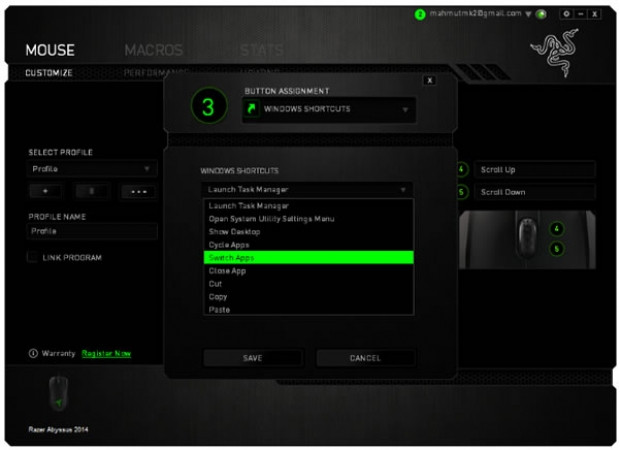The image size is (620, 450).
Task: Open the Button Assignment dropdown
Action: (329, 109)
